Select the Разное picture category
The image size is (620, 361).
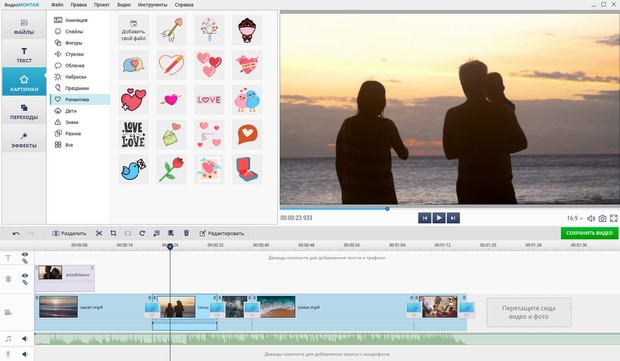point(79,134)
